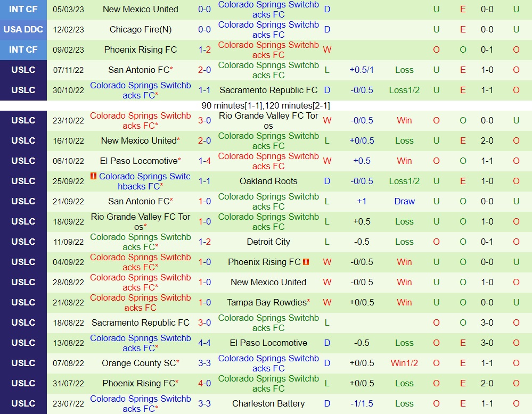Screen dimensions: 532x414
Task: Open the Chicago Fire(N) team link
Action: [x=141, y=29]
